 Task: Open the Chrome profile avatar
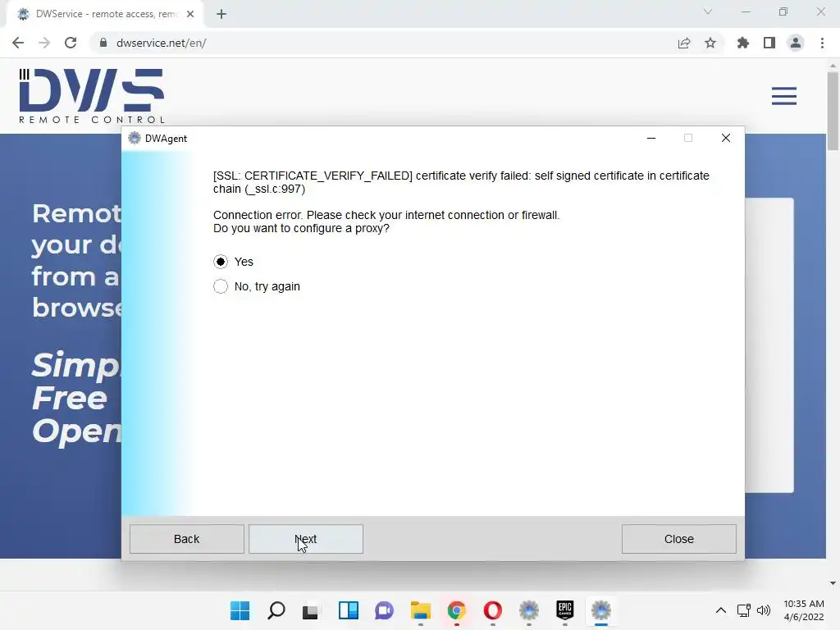pos(796,43)
